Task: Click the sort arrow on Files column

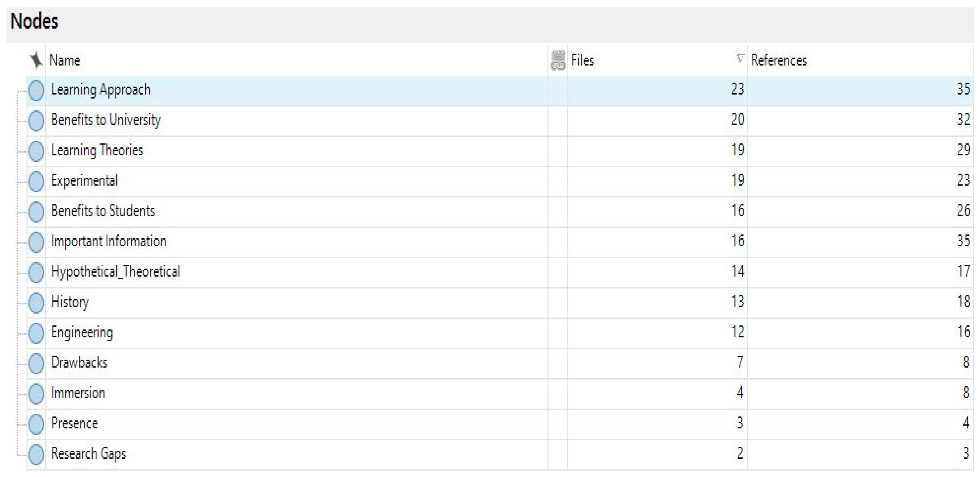Action: [740, 59]
